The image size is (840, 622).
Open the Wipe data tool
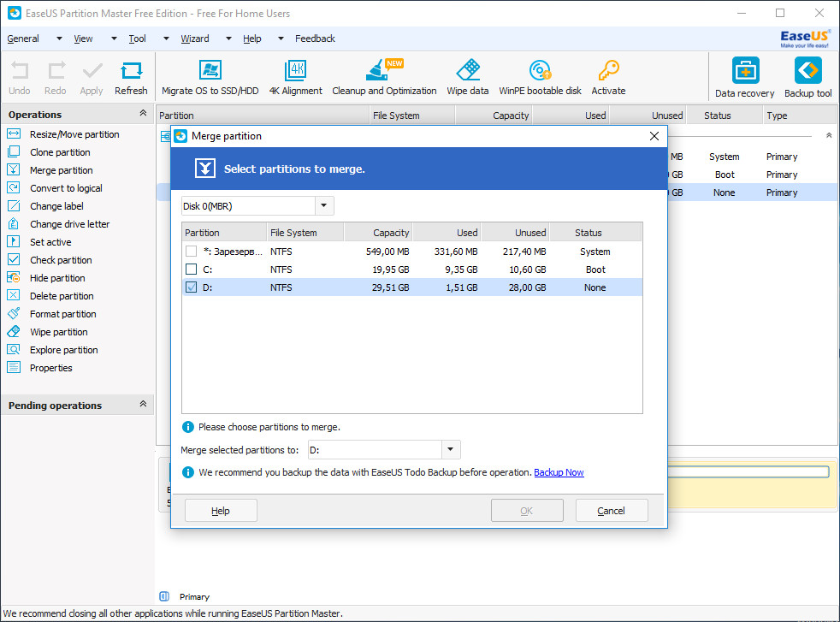click(x=468, y=78)
